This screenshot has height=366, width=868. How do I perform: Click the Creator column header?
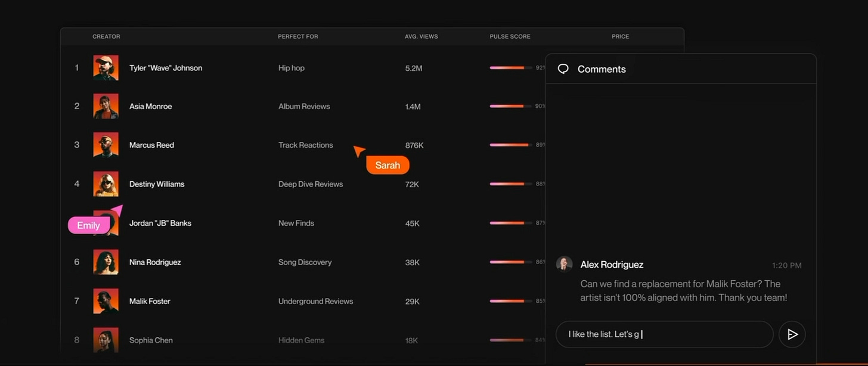pos(106,36)
